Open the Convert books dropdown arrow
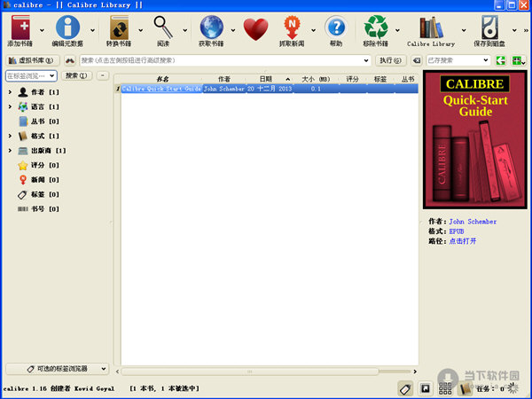Image resolution: width=532 pixels, height=399 pixels. pyautogui.click(x=141, y=30)
